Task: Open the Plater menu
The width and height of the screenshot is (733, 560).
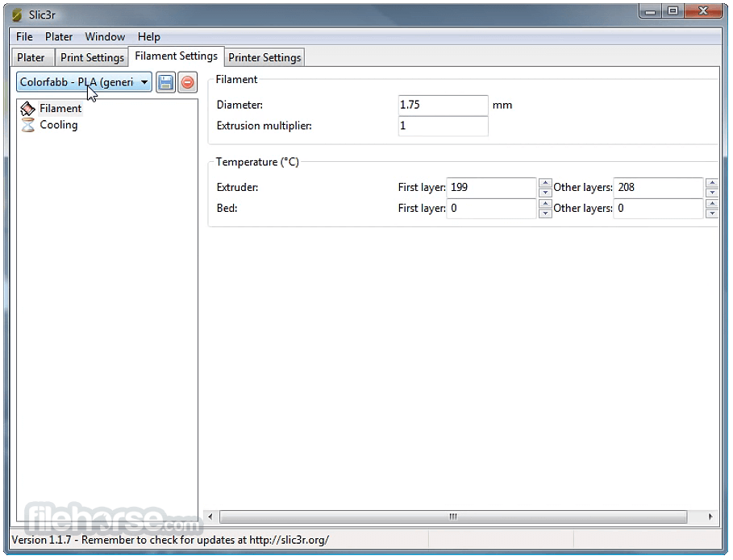Action: pyautogui.click(x=59, y=36)
